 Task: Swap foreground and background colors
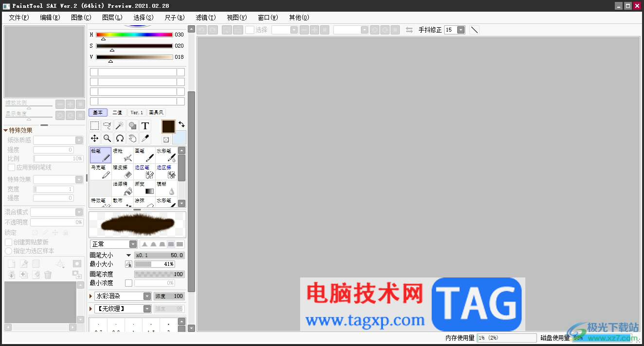(181, 124)
